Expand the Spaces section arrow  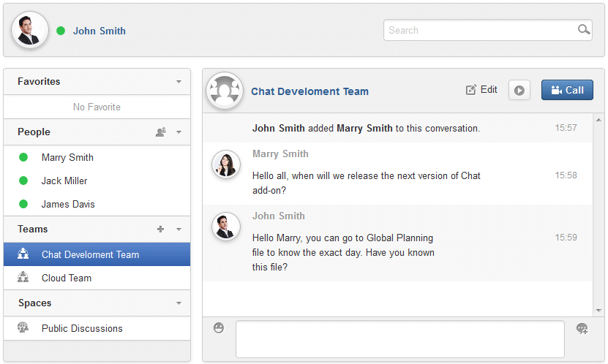[x=179, y=303]
